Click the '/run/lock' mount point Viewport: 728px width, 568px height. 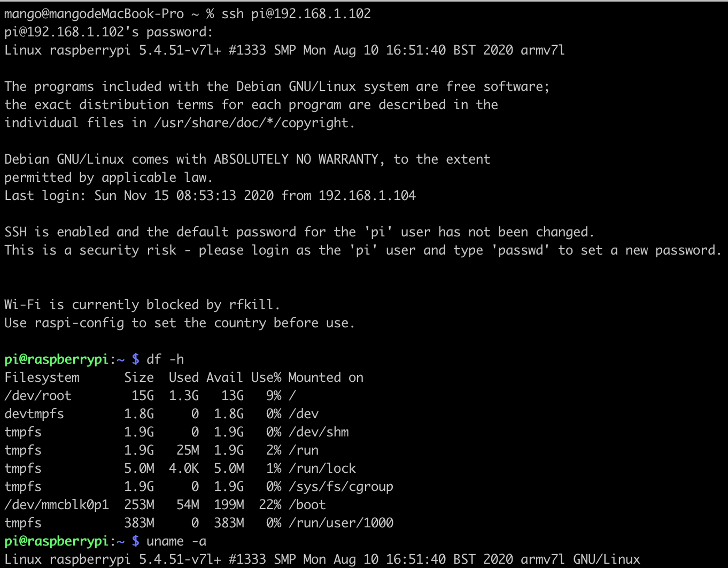[x=322, y=469]
